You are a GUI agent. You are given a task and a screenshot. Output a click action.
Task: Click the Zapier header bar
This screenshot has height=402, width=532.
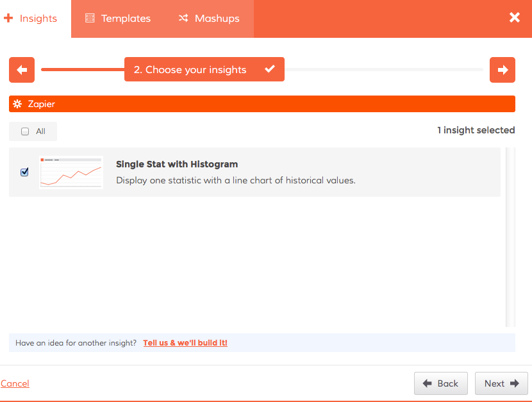pos(262,104)
